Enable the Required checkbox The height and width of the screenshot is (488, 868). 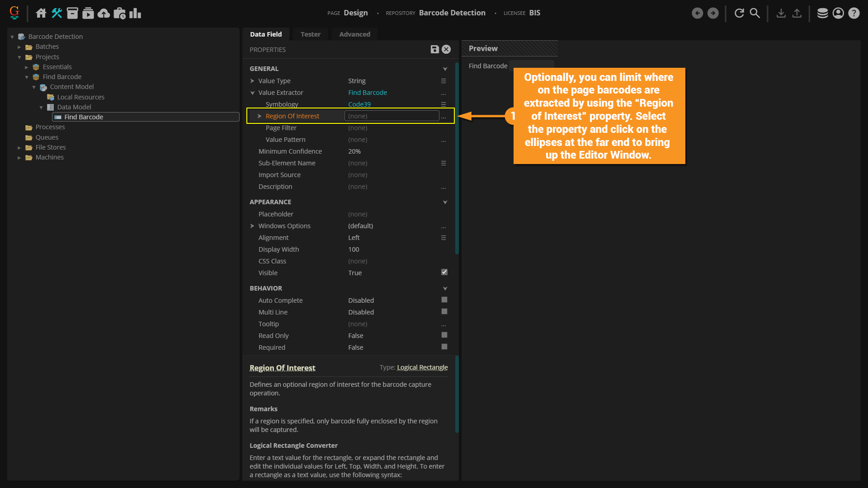pos(444,347)
